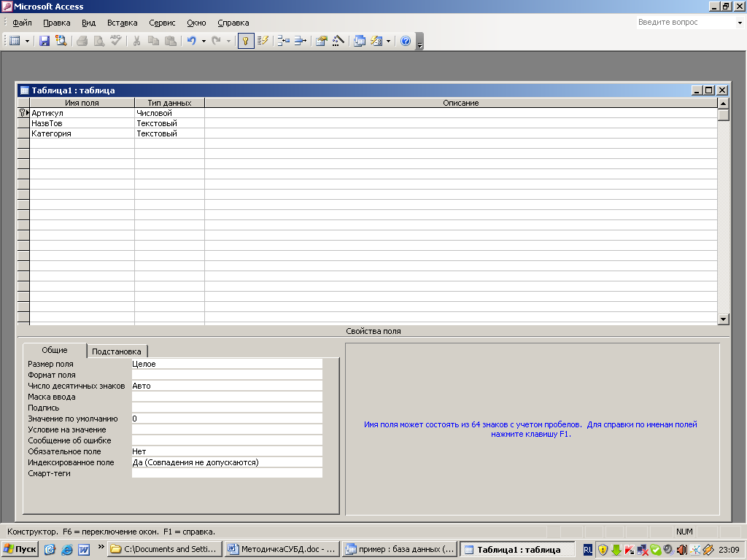Screen dimensions: 747x560
Task: Switch to 'пример : база данных' taskbar button
Action: click(400, 549)
